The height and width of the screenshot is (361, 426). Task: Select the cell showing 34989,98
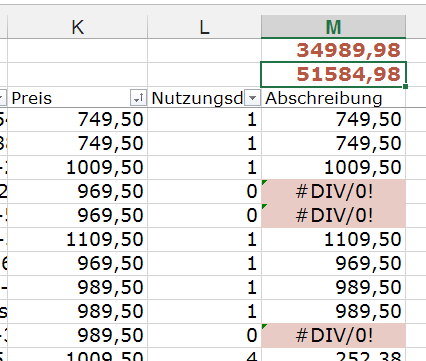coord(333,50)
